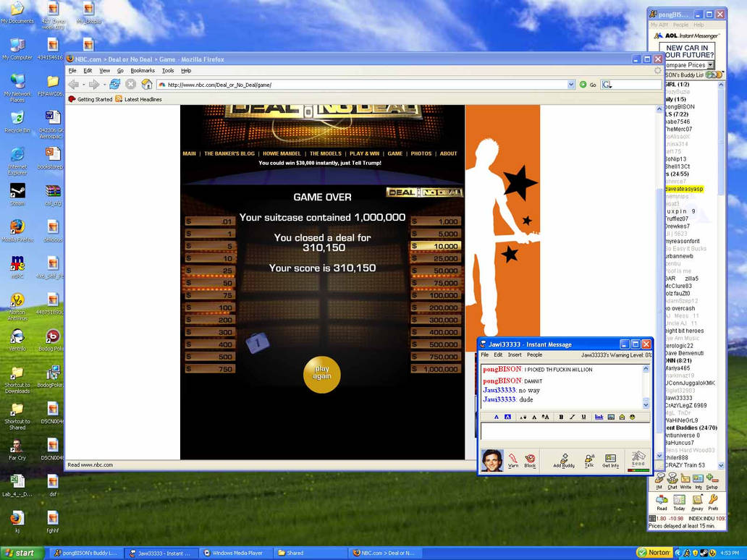
Task: Click Jawi33333's buddy icon photo
Action: pyautogui.click(x=492, y=460)
